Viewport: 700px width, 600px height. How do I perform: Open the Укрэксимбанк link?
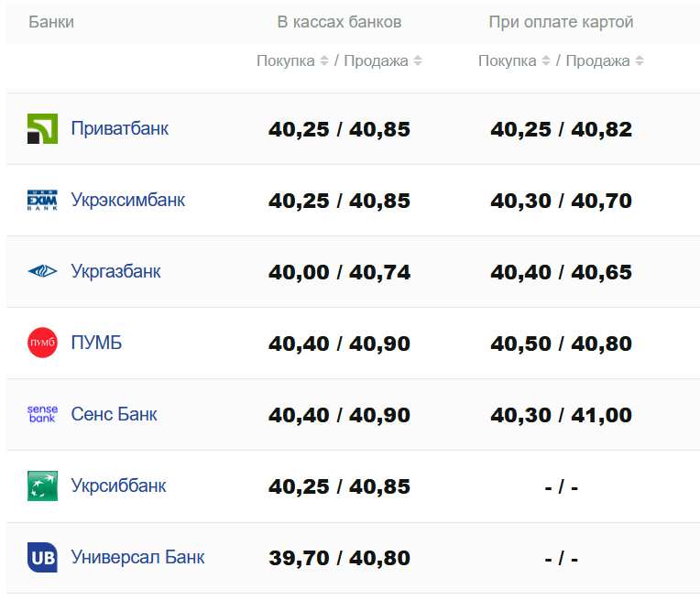pyautogui.click(x=127, y=200)
